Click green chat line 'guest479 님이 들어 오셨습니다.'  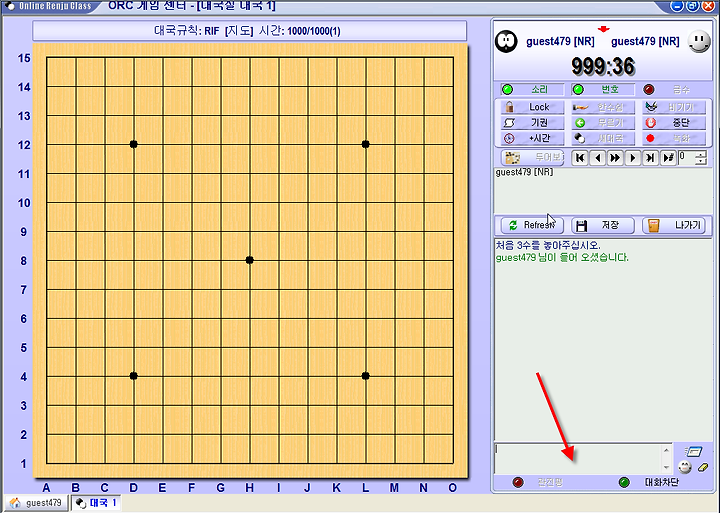pyautogui.click(x=562, y=257)
